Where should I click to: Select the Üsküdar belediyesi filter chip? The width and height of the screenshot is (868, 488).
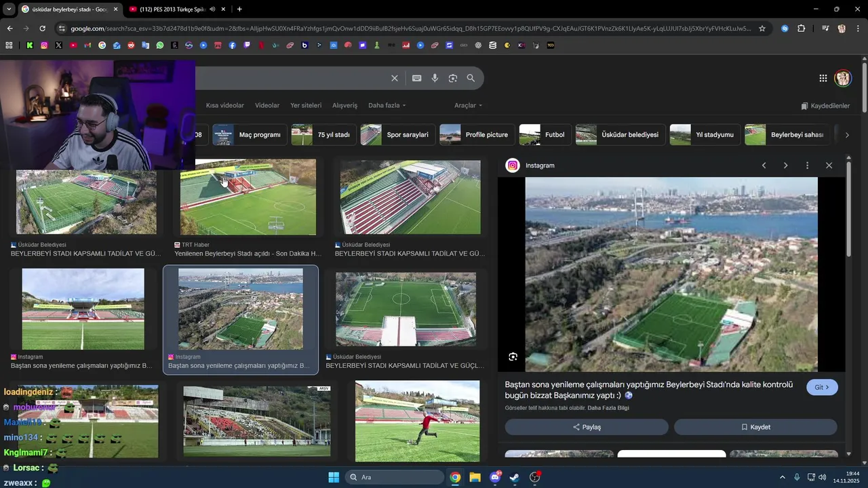(x=620, y=135)
